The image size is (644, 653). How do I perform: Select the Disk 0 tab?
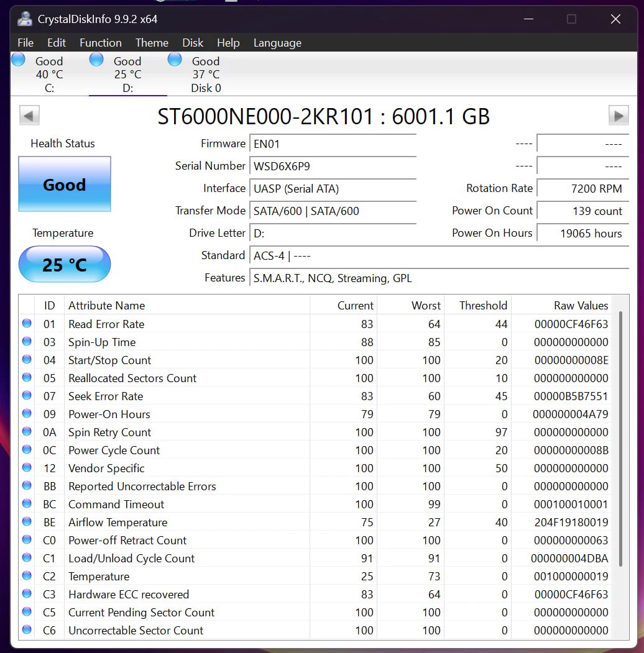tap(206, 74)
